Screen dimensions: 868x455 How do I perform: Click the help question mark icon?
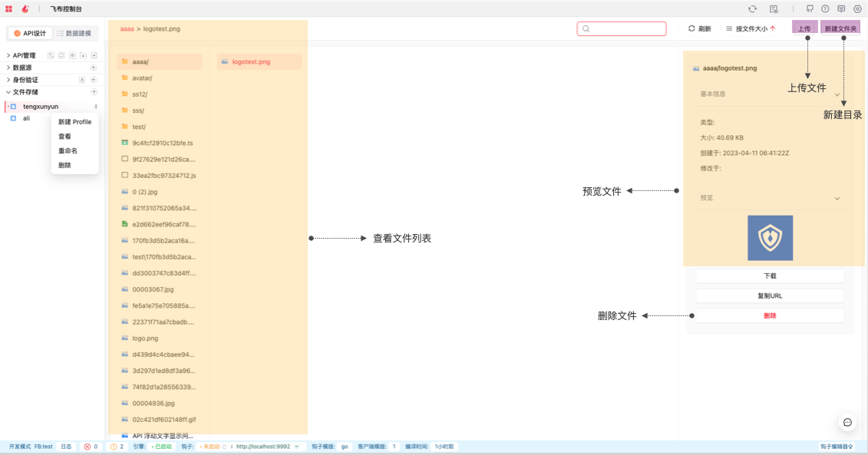(x=825, y=9)
